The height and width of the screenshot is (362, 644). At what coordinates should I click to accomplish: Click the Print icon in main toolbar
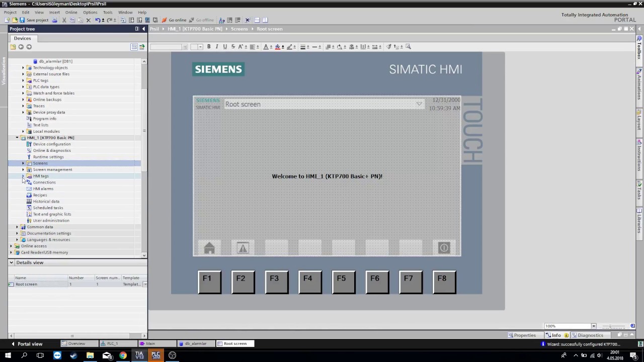55,20
